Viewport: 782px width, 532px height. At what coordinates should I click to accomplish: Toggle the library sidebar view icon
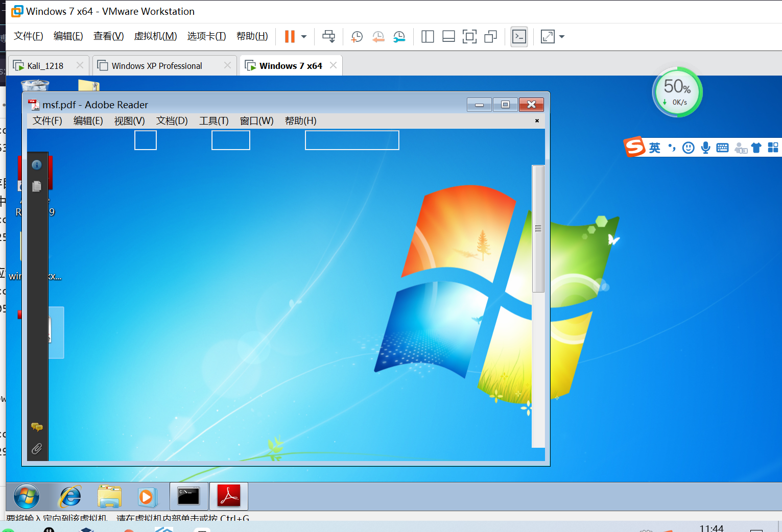428,36
